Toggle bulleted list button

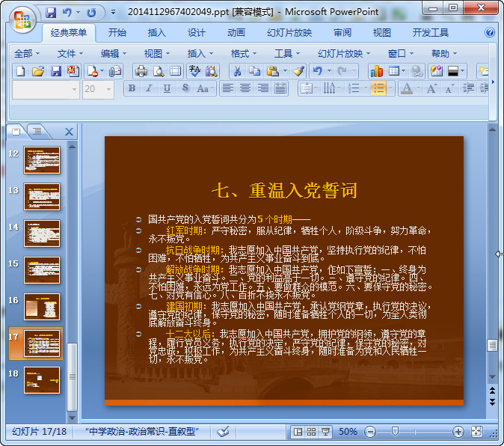pos(378,88)
